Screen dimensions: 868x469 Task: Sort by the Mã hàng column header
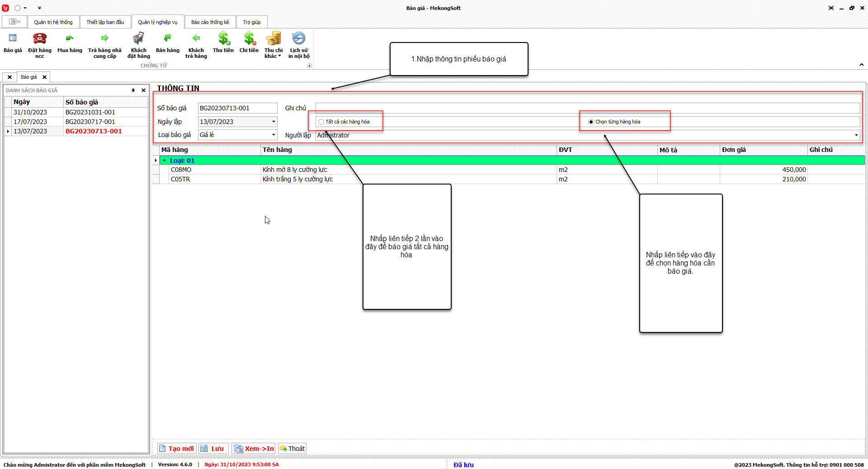[210, 150]
